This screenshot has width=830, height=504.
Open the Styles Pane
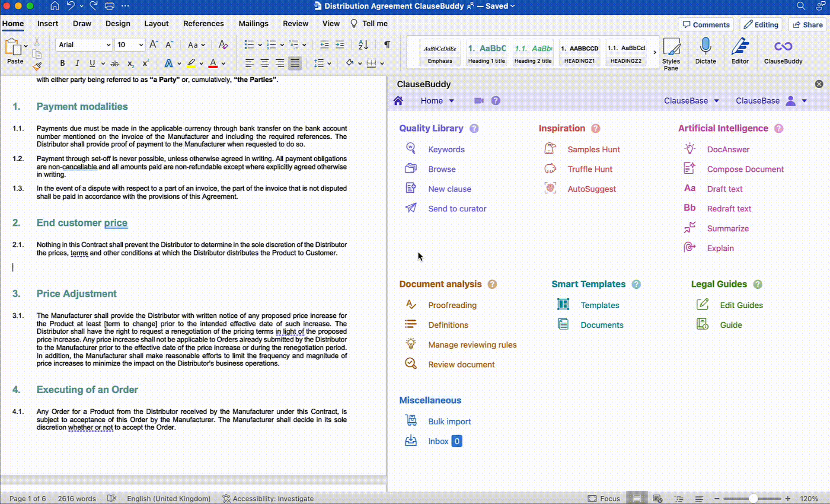coord(671,54)
